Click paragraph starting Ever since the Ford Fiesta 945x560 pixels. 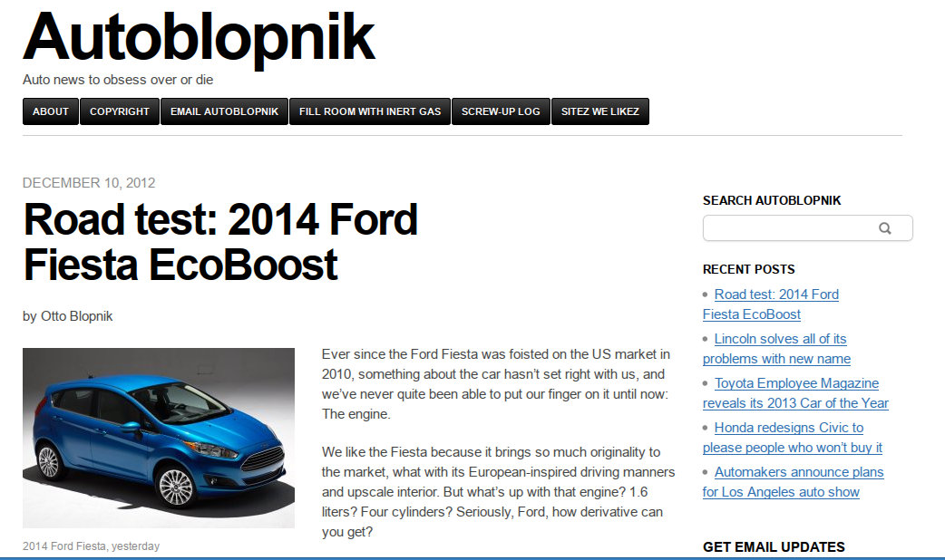[x=496, y=384]
